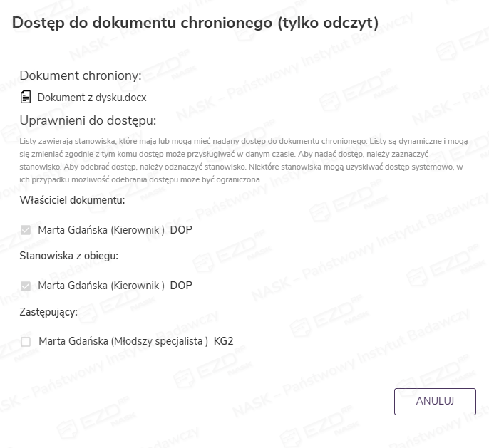
Task: Click the Dokument chroniony heading
Action: pos(81,75)
